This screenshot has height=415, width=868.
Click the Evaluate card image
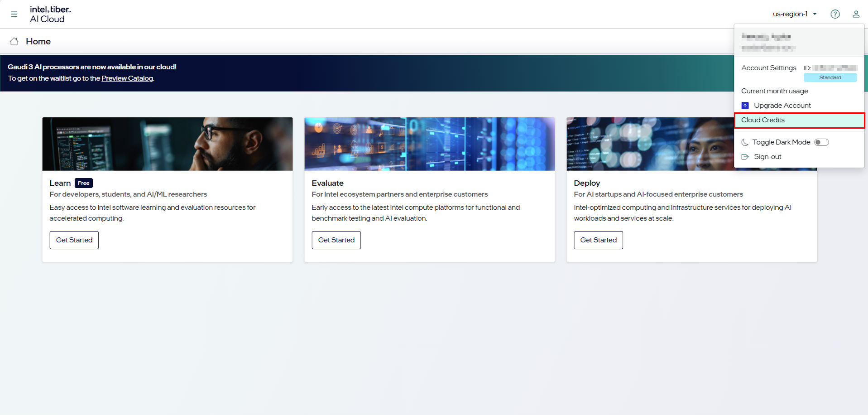click(430, 144)
